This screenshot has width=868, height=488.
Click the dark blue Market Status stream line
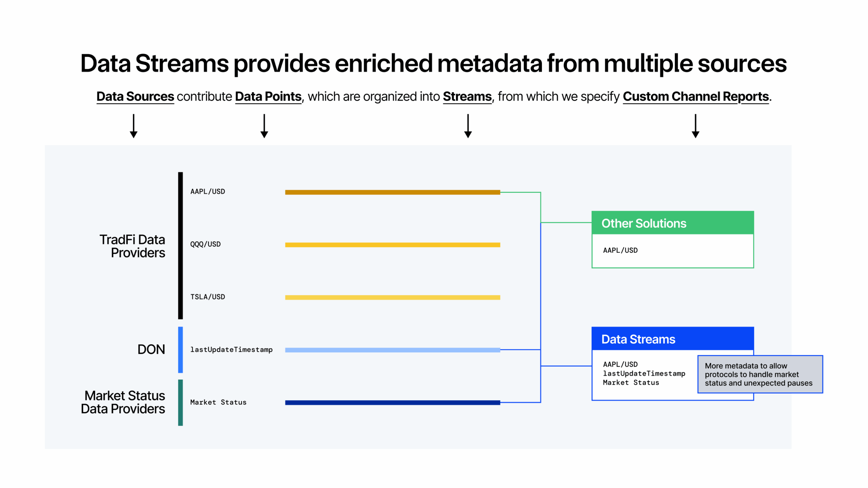392,402
